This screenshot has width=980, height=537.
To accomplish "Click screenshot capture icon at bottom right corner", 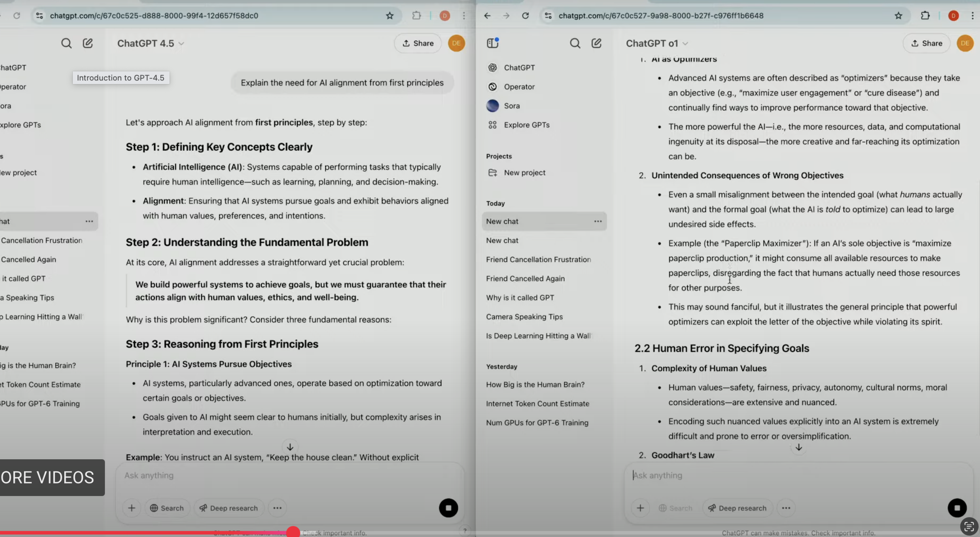I will pyautogui.click(x=969, y=527).
